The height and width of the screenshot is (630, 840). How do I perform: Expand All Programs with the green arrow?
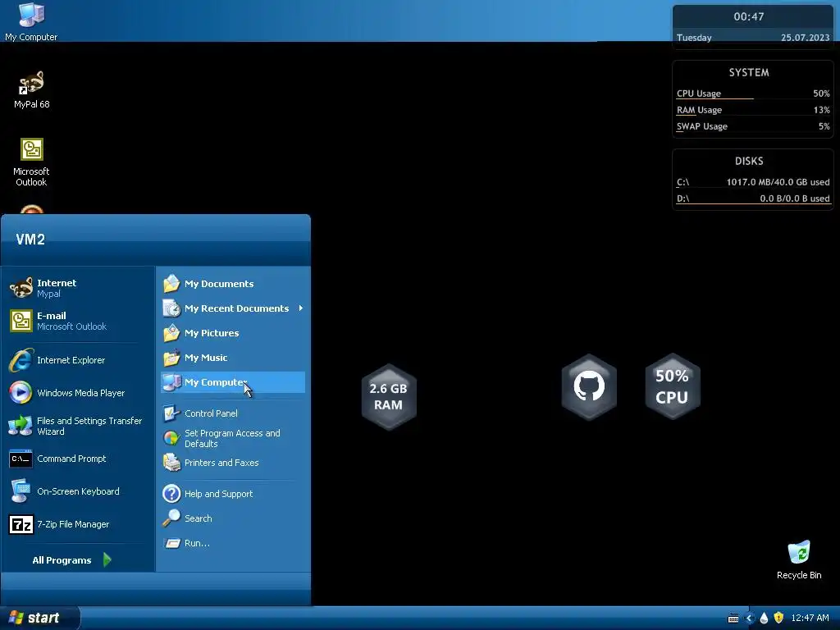tap(107, 559)
